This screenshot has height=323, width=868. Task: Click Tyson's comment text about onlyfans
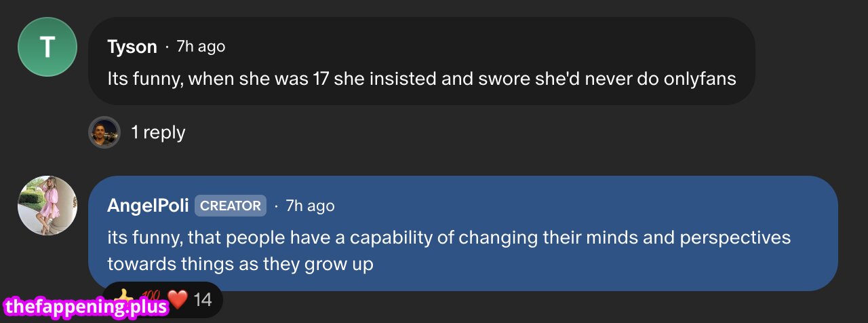point(421,79)
